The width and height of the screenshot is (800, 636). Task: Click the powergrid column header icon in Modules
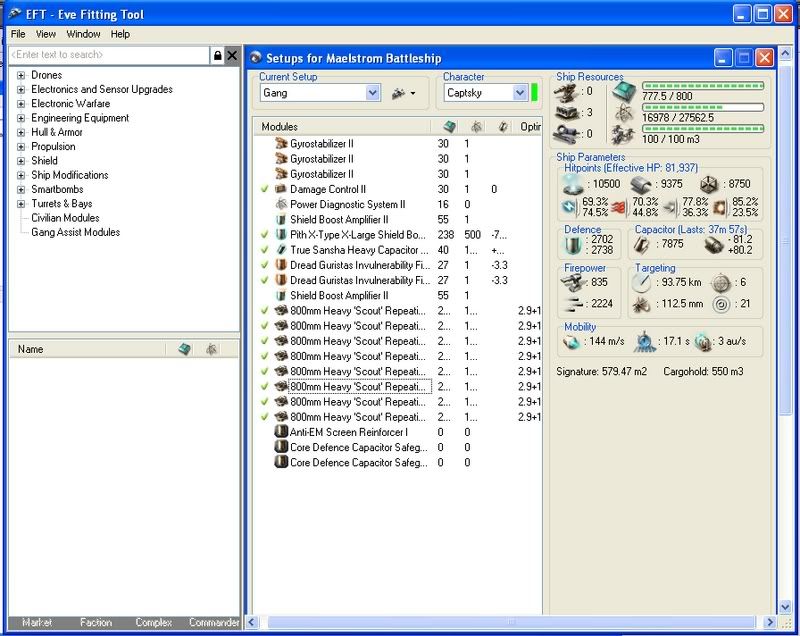click(476, 126)
